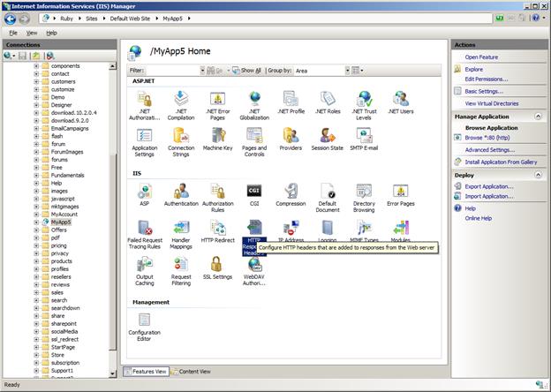Screen dimensions: 551x392
Task: Open .NET Users feature
Action: (401, 102)
